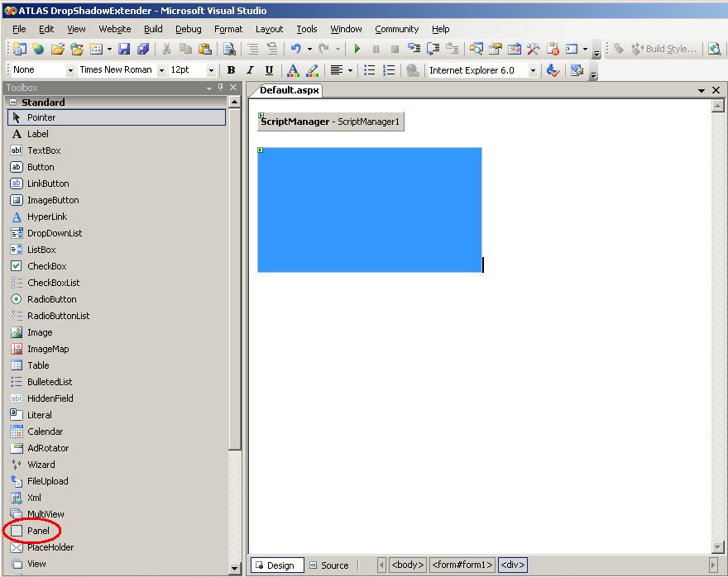
Task: Click the Undo icon
Action: click(295, 50)
